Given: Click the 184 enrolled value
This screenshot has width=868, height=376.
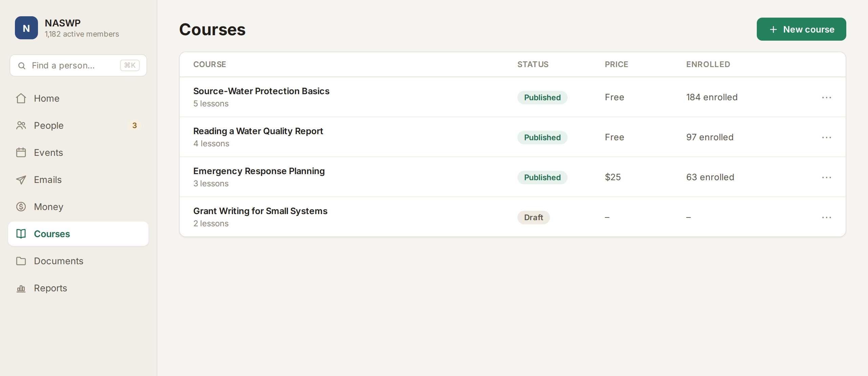Looking at the screenshot, I should click(712, 97).
